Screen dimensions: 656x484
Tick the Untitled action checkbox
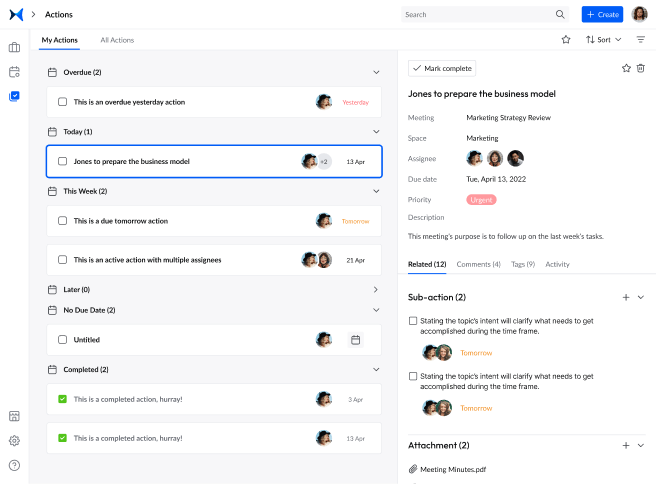62,340
